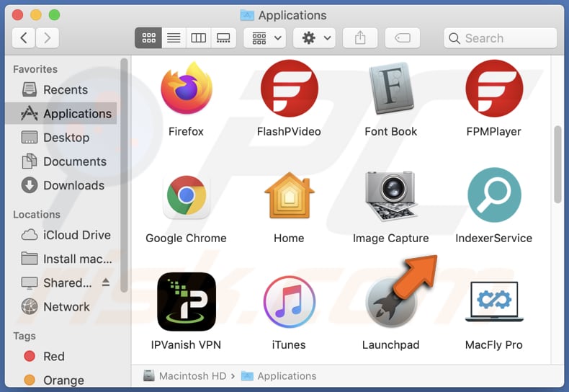
Task: Click the "Font Book" label text
Action: (391, 131)
